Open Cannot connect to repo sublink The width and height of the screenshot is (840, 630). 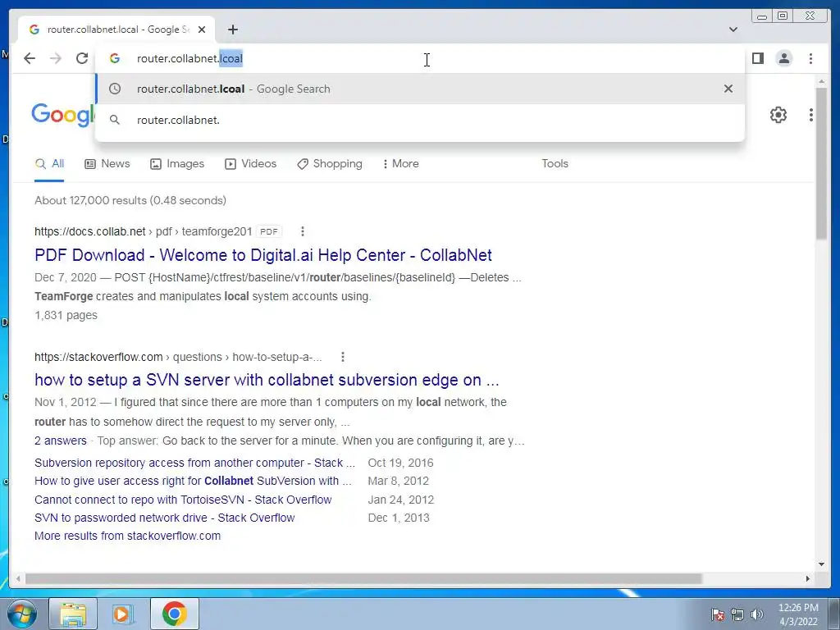[x=183, y=500]
